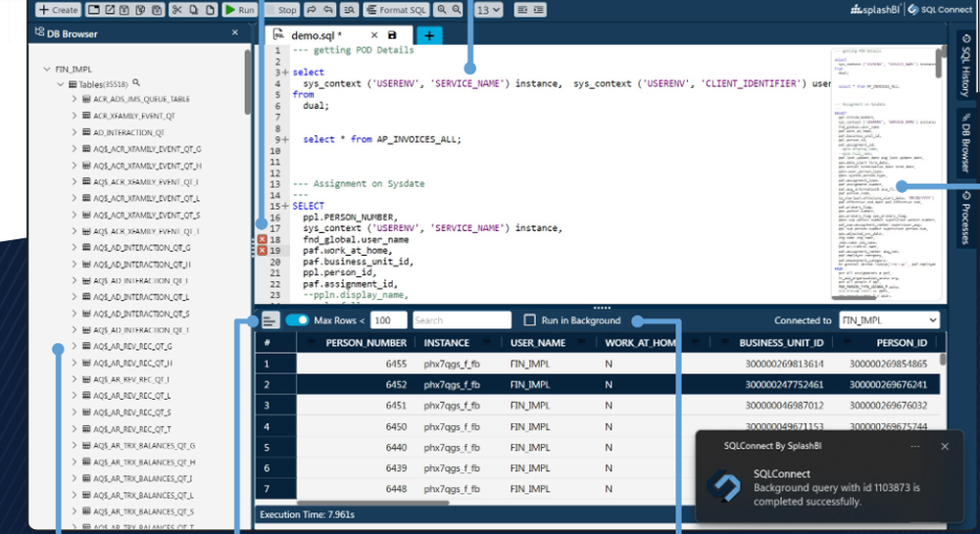The width and height of the screenshot is (980, 534).
Task: Close the SQLConnect notification toast
Action: [945, 446]
